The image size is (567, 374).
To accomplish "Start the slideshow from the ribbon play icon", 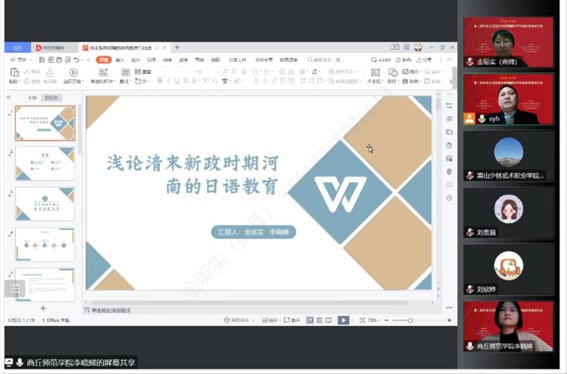I will [73, 73].
